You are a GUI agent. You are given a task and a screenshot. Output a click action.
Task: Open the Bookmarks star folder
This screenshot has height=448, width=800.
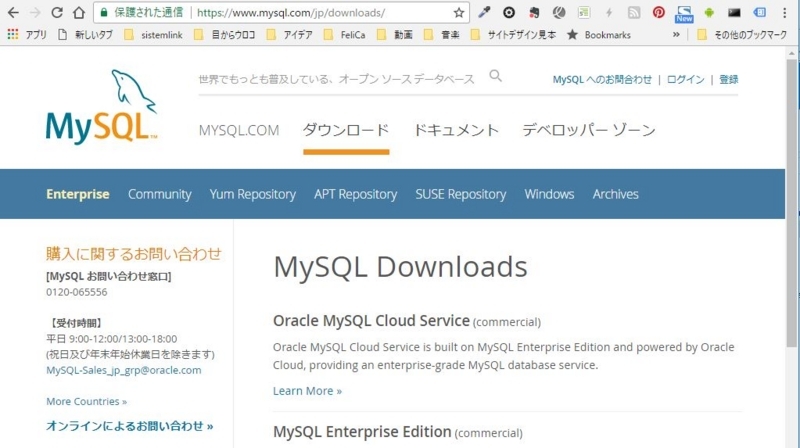[599, 35]
